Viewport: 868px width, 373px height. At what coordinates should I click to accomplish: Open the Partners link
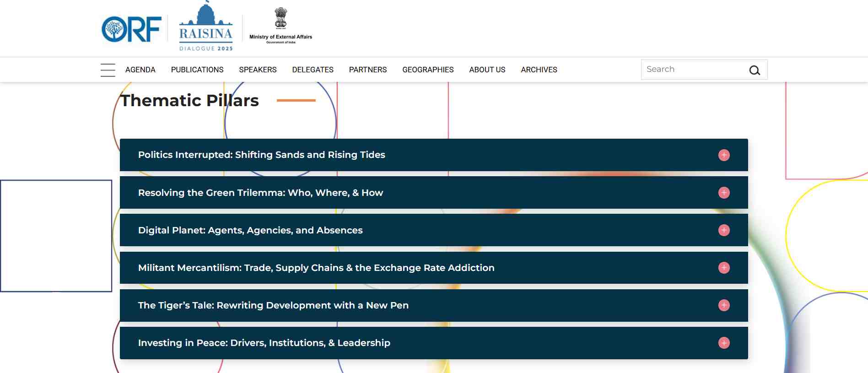tap(367, 70)
